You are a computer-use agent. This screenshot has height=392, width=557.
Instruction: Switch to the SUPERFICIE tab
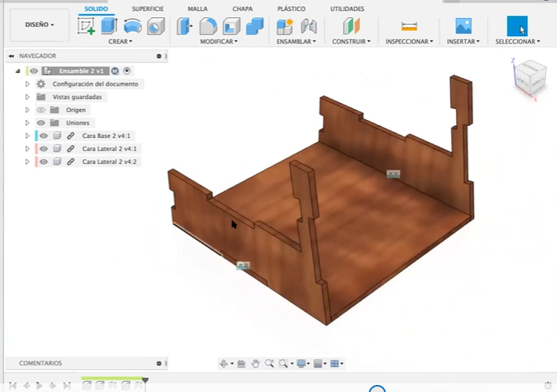(147, 9)
